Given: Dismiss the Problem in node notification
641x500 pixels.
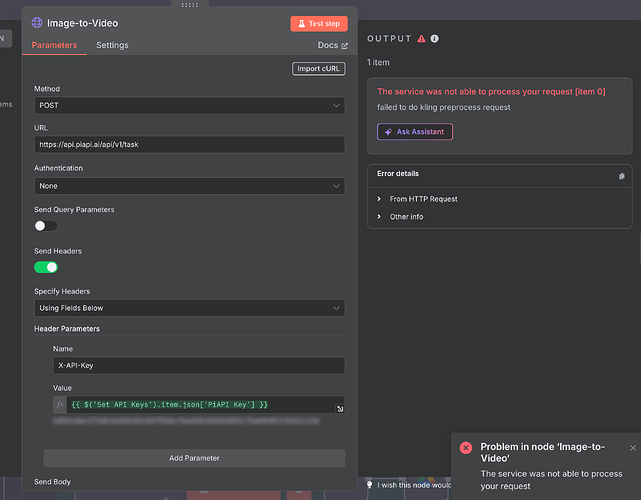Looking at the screenshot, I should pyautogui.click(x=633, y=448).
